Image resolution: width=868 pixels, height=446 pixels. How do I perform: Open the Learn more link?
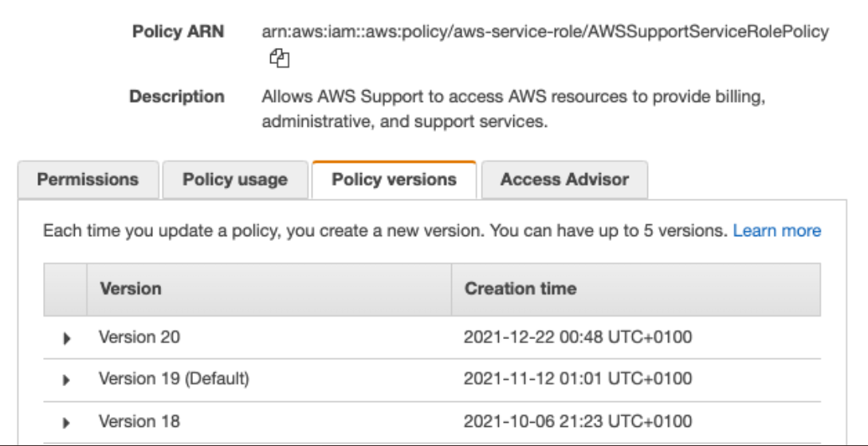tap(776, 231)
